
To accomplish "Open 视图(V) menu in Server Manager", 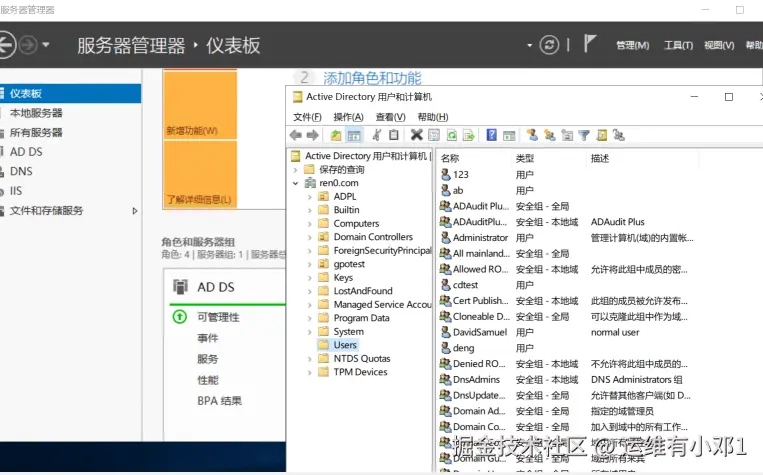I will (719, 45).
